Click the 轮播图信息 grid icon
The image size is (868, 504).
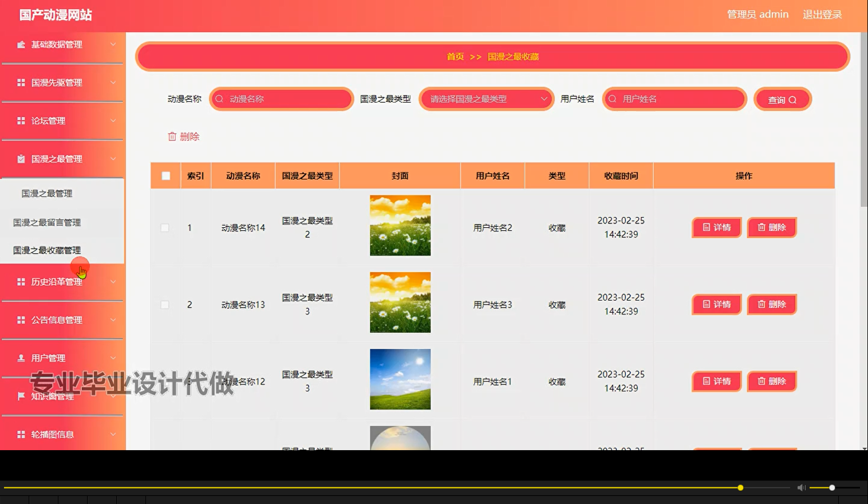point(21,435)
